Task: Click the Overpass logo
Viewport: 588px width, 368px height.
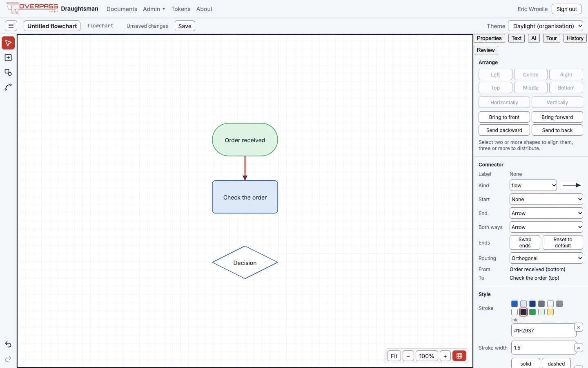Action: click(x=33, y=8)
